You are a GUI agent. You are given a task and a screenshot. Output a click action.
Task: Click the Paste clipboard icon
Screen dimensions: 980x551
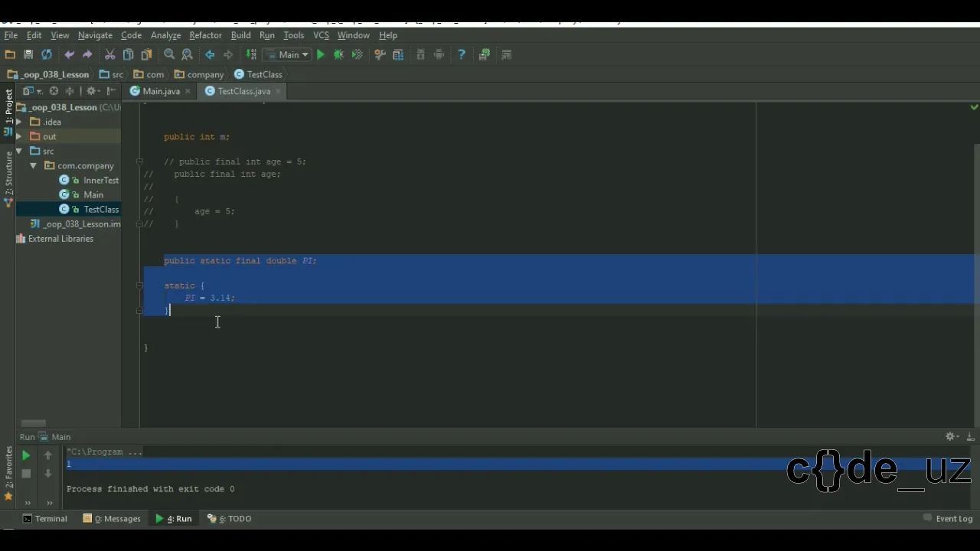coord(146,54)
